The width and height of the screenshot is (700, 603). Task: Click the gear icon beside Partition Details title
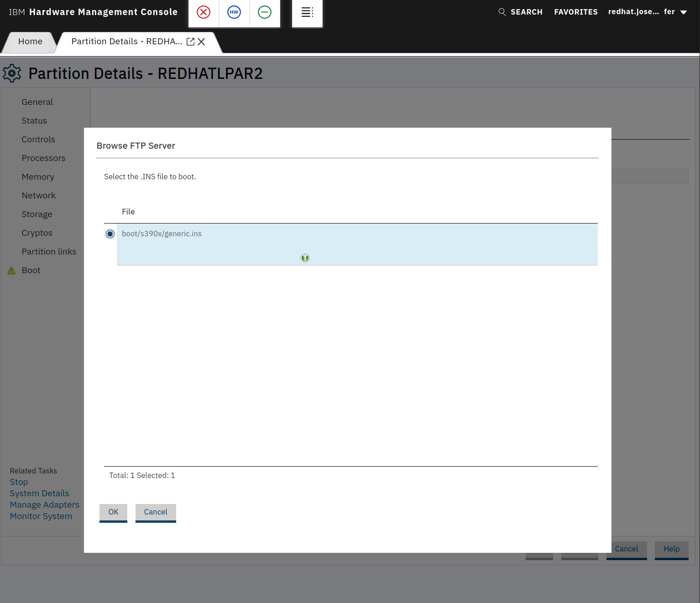coord(12,73)
